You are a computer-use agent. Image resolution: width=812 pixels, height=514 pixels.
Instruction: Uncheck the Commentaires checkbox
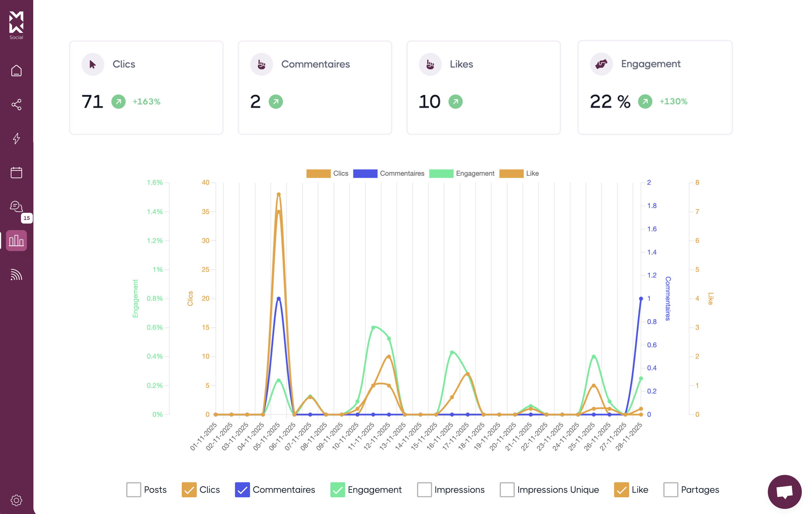(x=242, y=490)
